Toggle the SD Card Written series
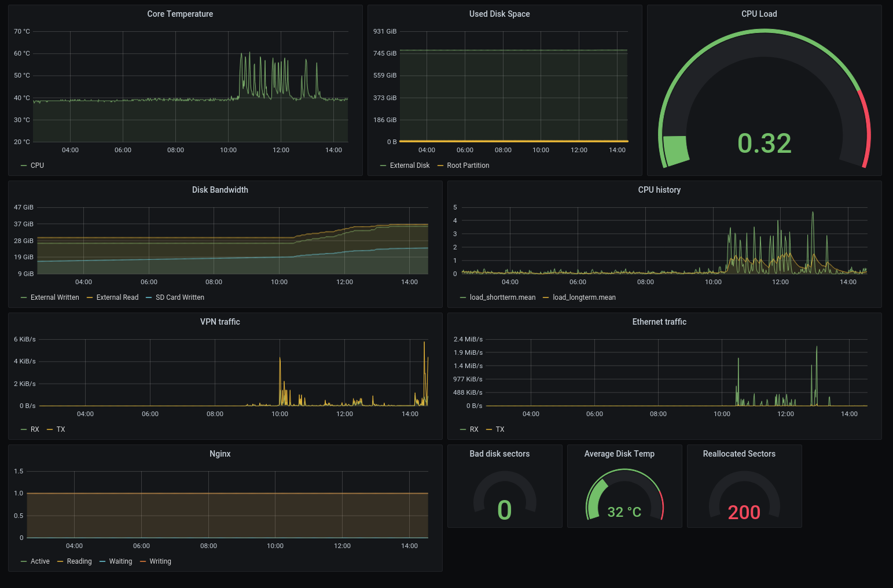This screenshot has width=893, height=588. click(179, 297)
